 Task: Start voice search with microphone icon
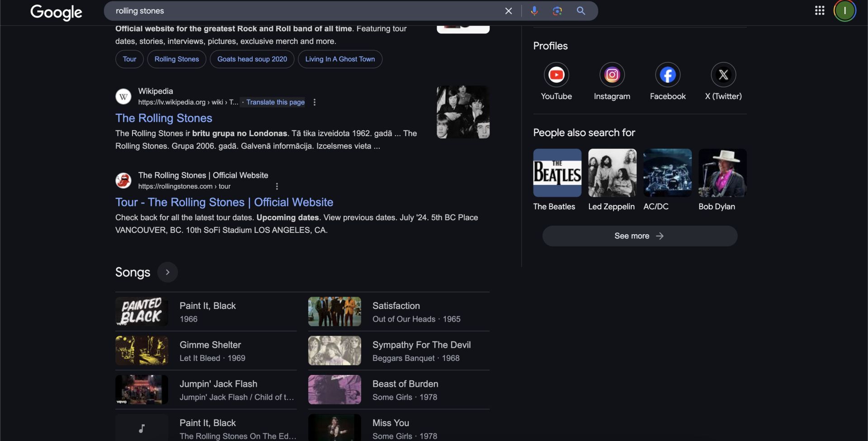534,11
